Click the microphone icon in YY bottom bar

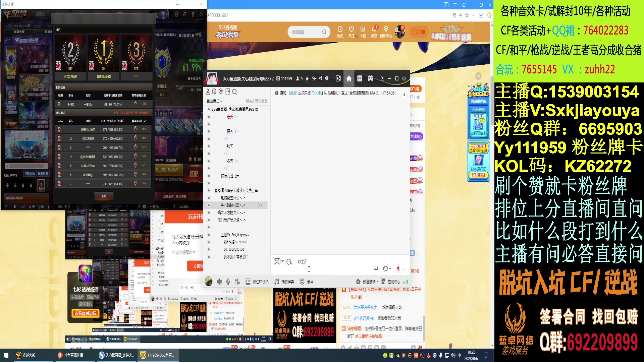pyautogui.click(x=228, y=282)
